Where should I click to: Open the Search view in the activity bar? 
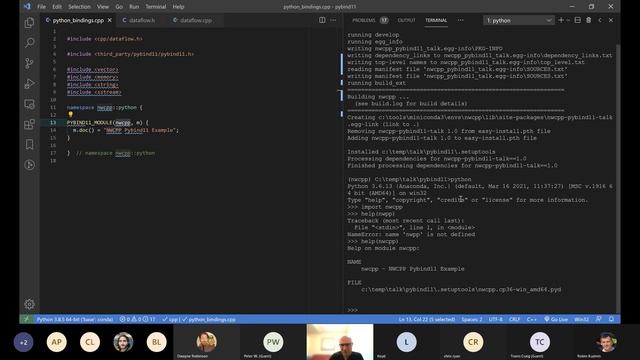29,42
